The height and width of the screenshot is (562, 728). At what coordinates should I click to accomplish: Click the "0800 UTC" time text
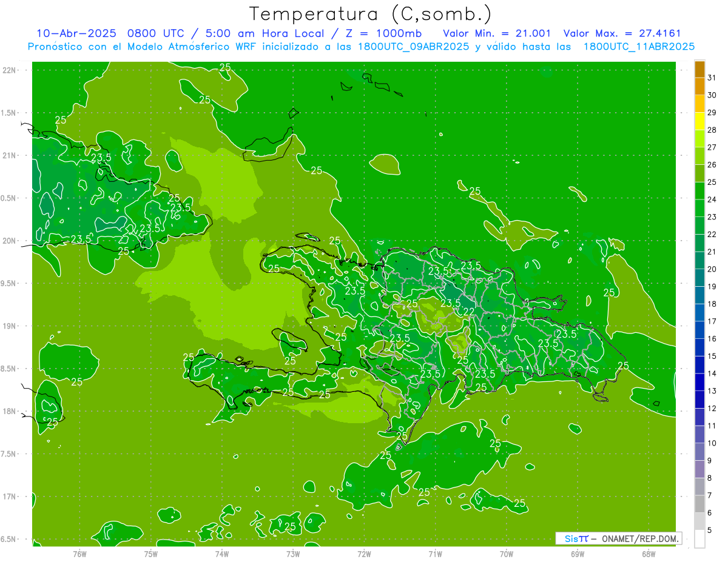click(155, 33)
